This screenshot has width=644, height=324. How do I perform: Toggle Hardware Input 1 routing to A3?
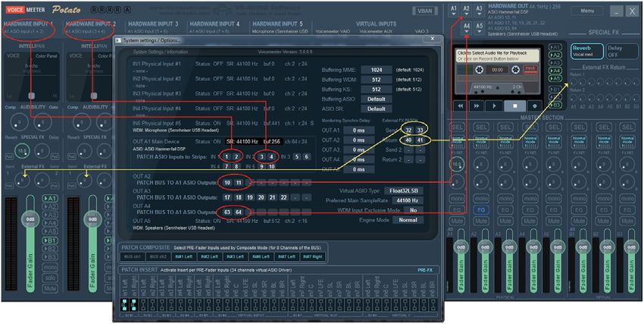(x=50, y=215)
